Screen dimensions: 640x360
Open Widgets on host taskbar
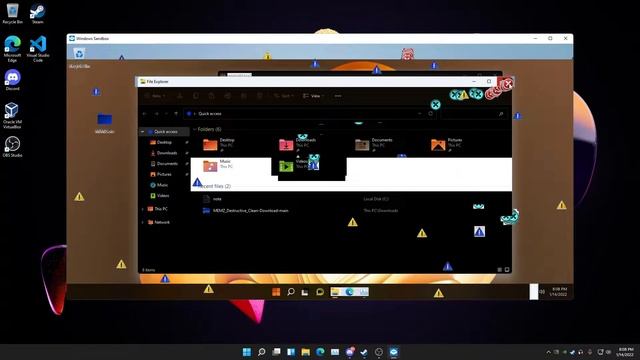291,352
